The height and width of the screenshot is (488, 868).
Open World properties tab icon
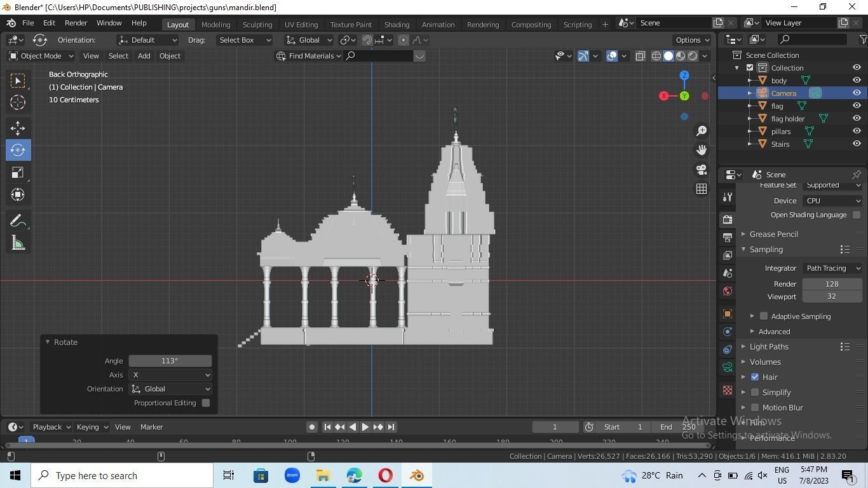click(728, 291)
